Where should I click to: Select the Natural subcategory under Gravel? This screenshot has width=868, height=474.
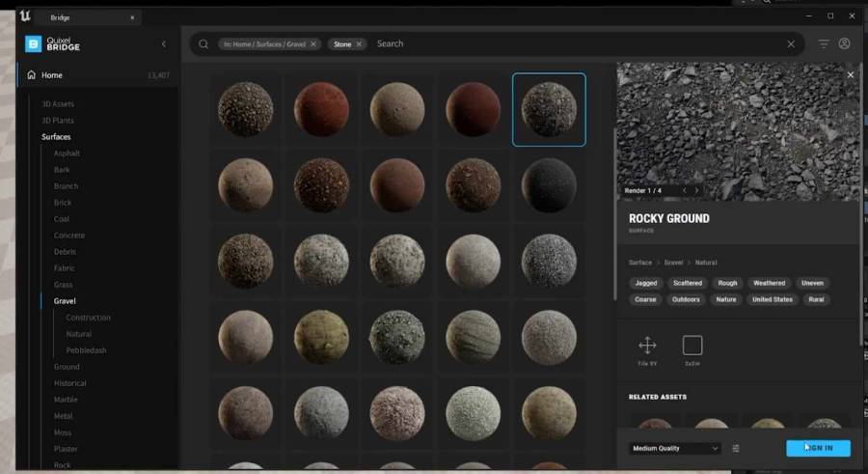click(x=79, y=334)
